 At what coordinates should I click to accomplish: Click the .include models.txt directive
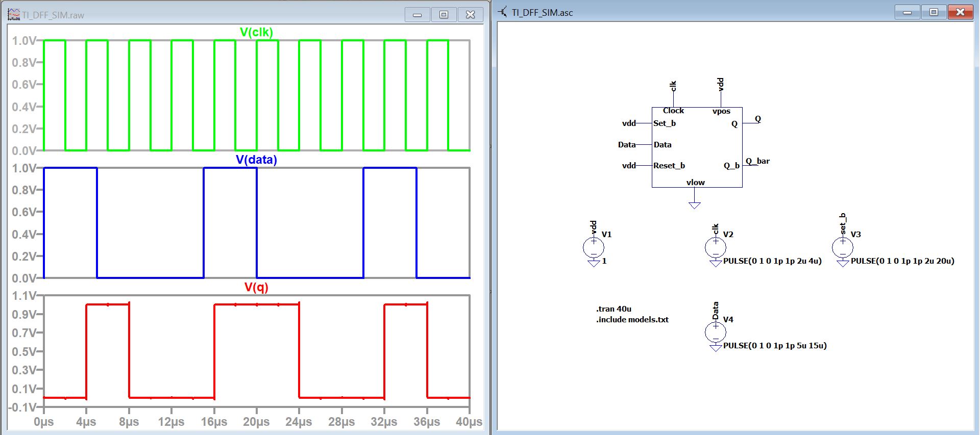[x=632, y=320]
